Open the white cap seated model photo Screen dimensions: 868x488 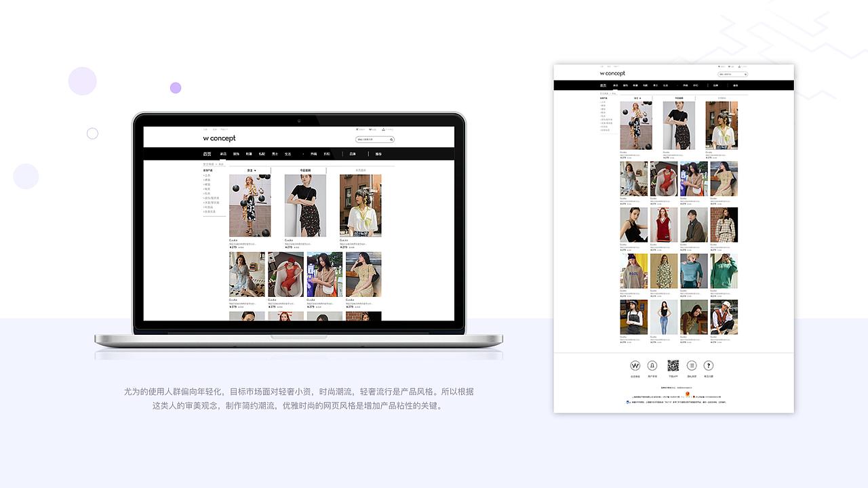(x=724, y=317)
